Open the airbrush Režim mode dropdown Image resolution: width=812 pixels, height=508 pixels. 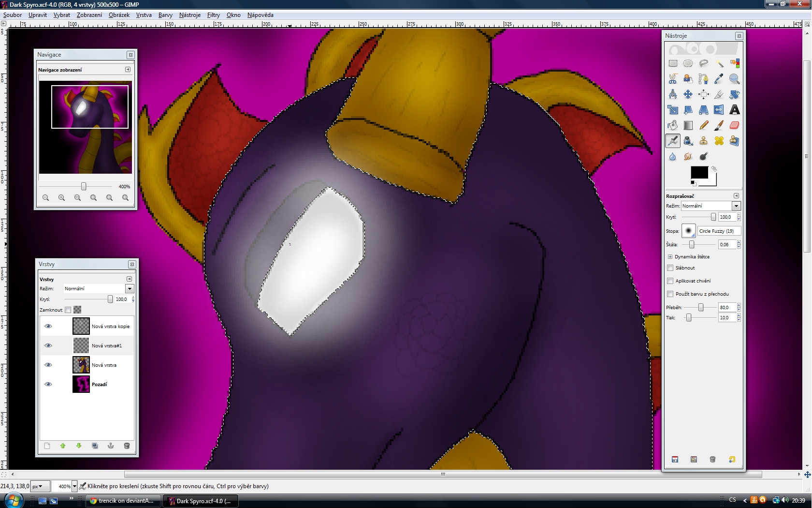point(736,206)
